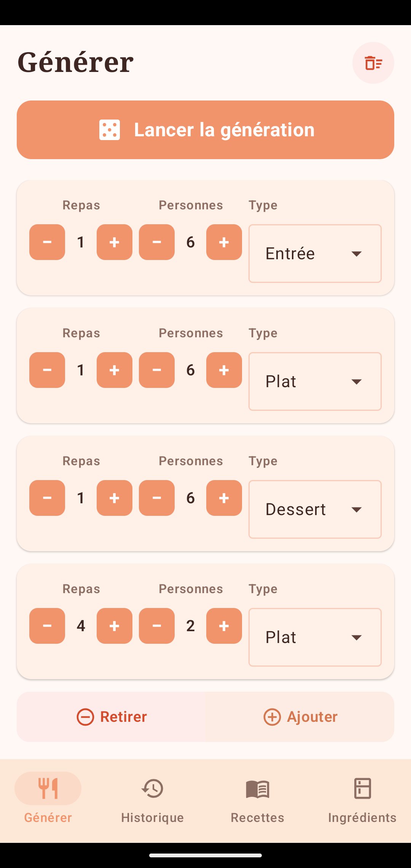Open the Entrée type dropdown

click(315, 254)
